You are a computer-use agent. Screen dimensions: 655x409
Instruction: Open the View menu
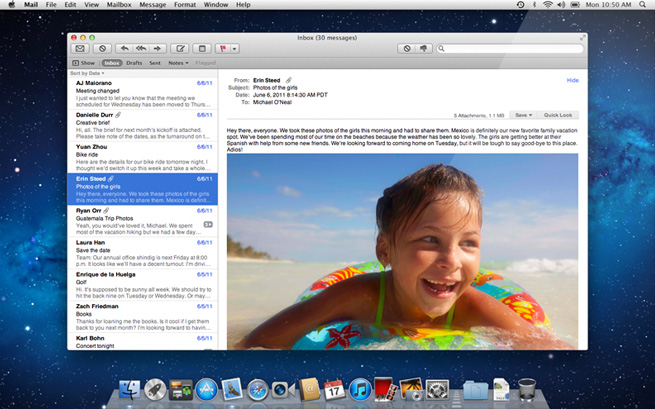point(91,5)
